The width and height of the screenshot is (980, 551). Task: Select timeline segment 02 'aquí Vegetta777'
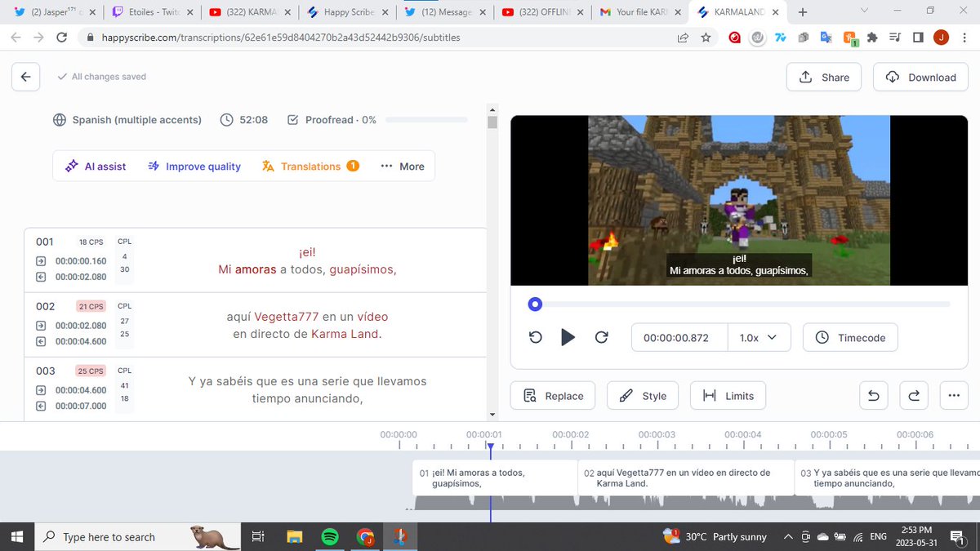tap(686, 478)
